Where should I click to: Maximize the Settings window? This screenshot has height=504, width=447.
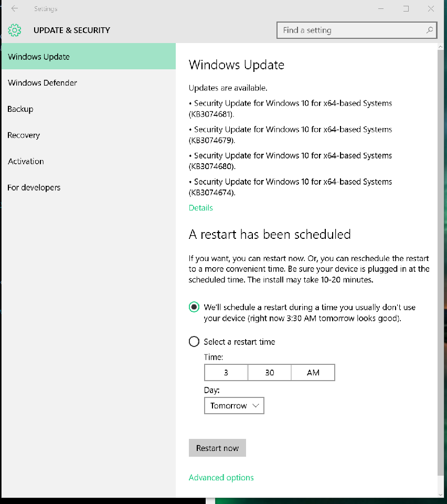click(406, 9)
